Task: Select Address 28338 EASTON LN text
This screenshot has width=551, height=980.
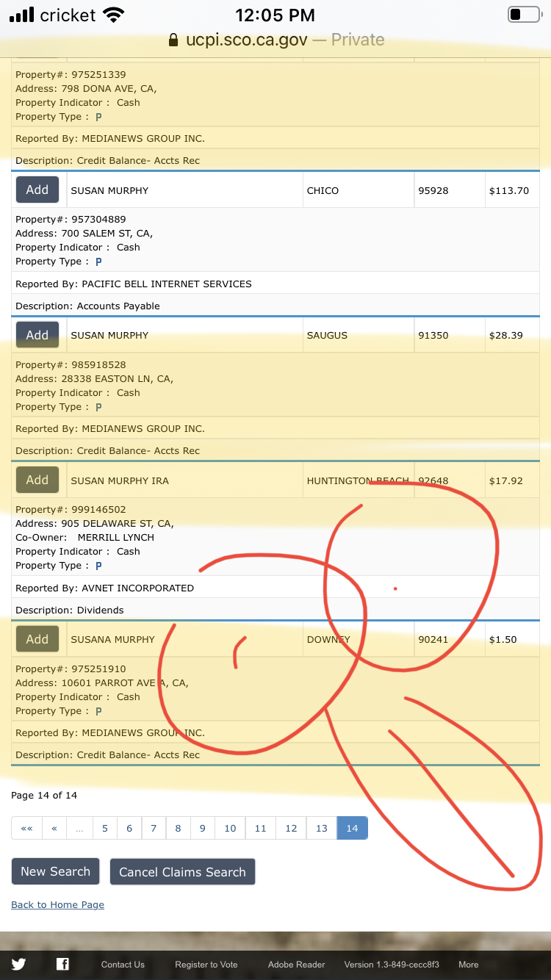Action: tap(95, 378)
